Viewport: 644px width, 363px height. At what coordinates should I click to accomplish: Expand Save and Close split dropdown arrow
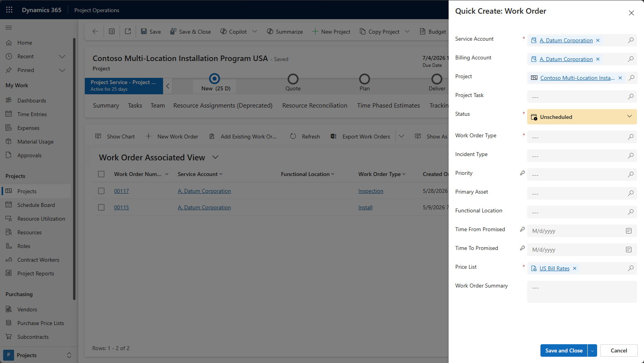(592, 350)
